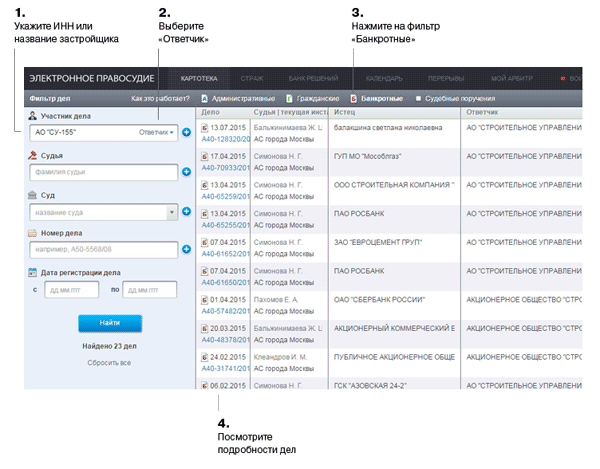The width and height of the screenshot is (600, 469).
Task: Click bankruptcy icon in the 24.02.2015 row
Action: (205, 357)
